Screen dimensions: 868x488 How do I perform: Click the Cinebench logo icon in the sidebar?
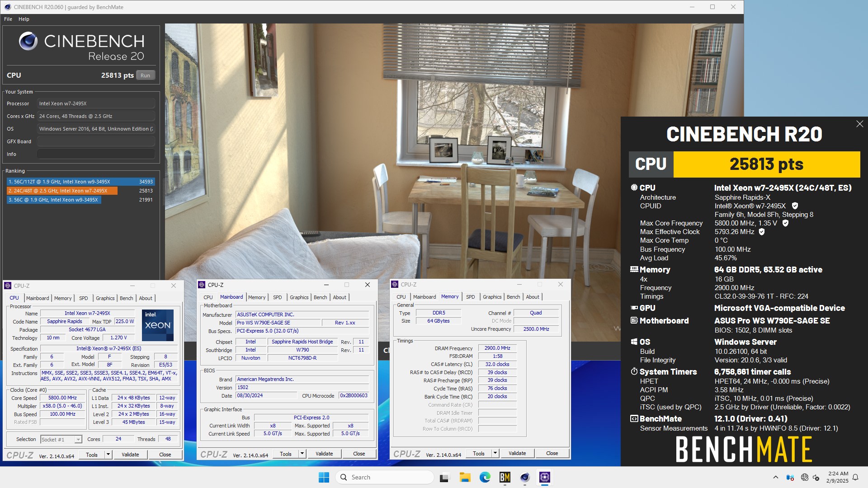28,41
